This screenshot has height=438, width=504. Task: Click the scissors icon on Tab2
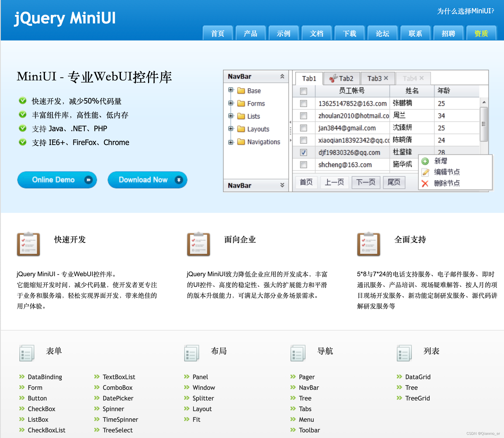(x=333, y=78)
